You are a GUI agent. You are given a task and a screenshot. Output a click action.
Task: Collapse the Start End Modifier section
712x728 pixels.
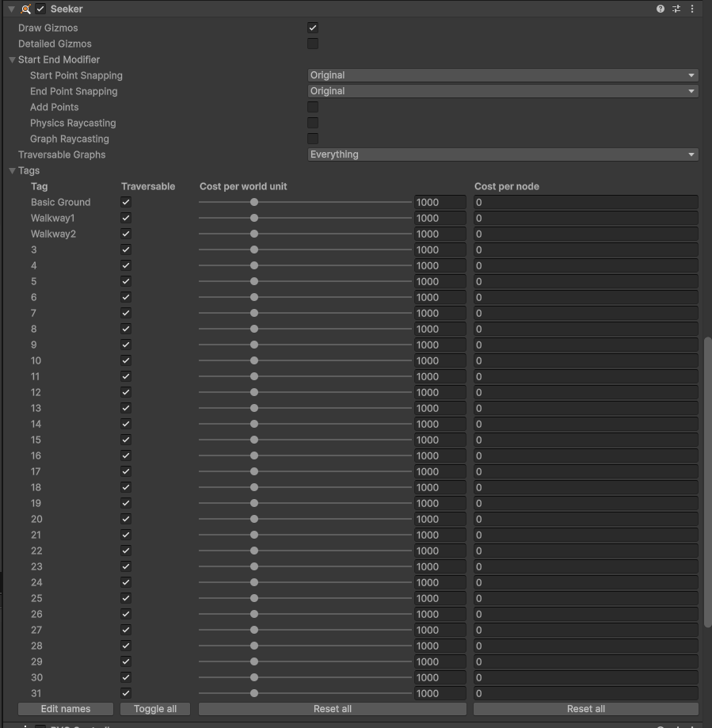tap(13, 59)
